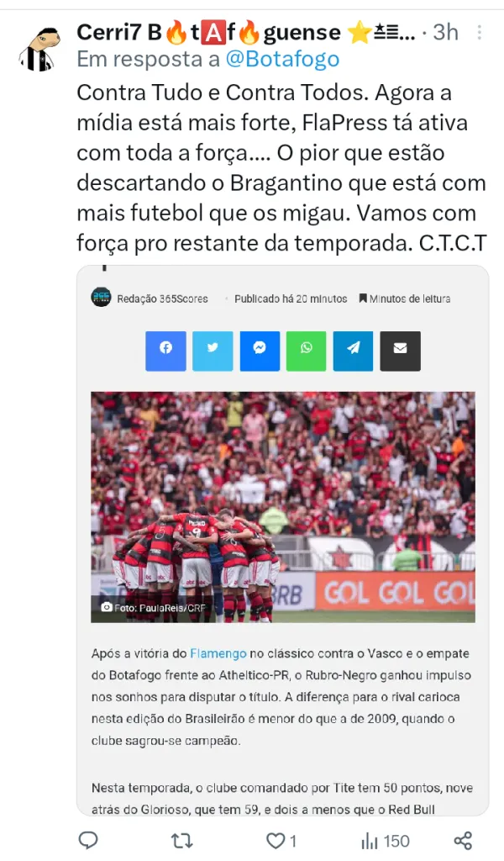Open view analytics showing 150 views

click(x=385, y=840)
